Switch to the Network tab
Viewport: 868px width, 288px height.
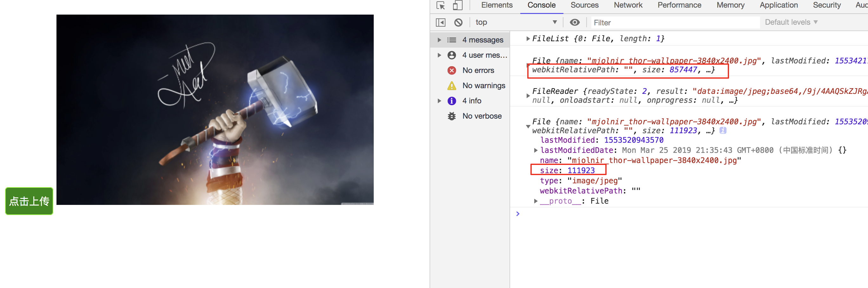628,5
